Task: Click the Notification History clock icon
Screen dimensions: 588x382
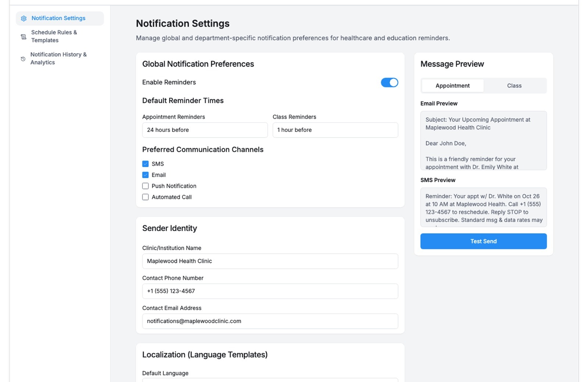Action: pyautogui.click(x=23, y=59)
